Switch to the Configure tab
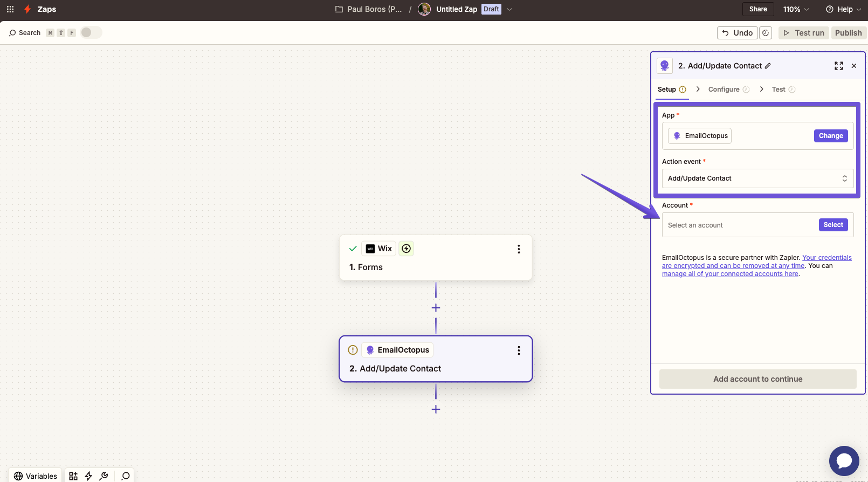 (x=729, y=89)
